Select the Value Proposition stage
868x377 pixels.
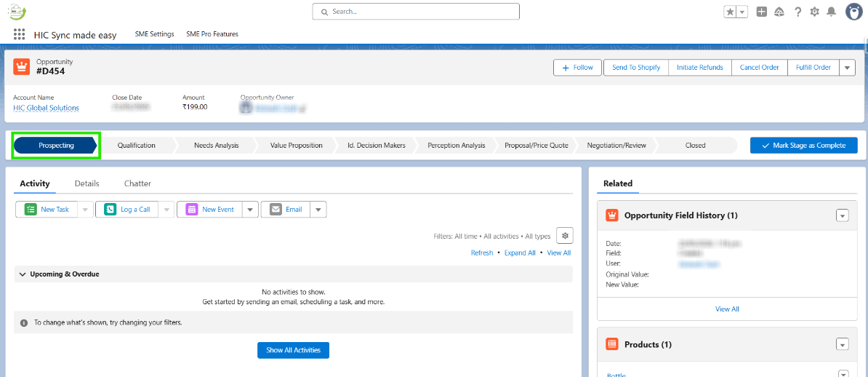[296, 146]
